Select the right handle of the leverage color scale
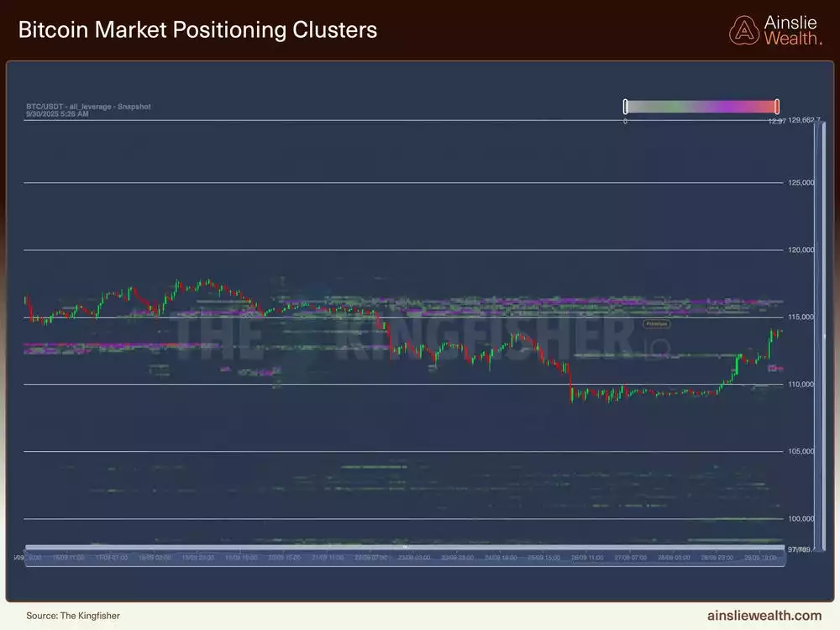 tap(777, 106)
